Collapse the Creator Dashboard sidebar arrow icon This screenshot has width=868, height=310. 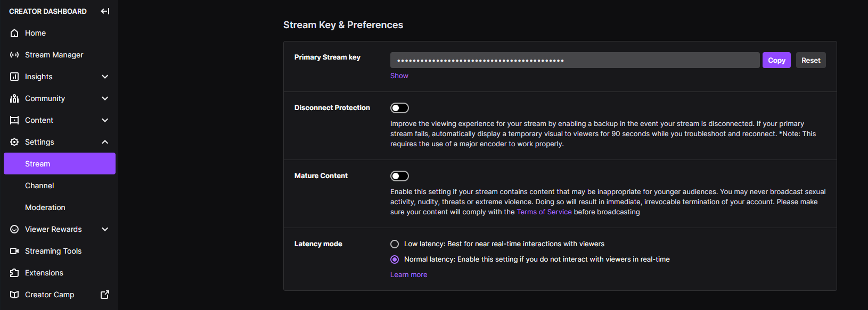tap(105, 11)
